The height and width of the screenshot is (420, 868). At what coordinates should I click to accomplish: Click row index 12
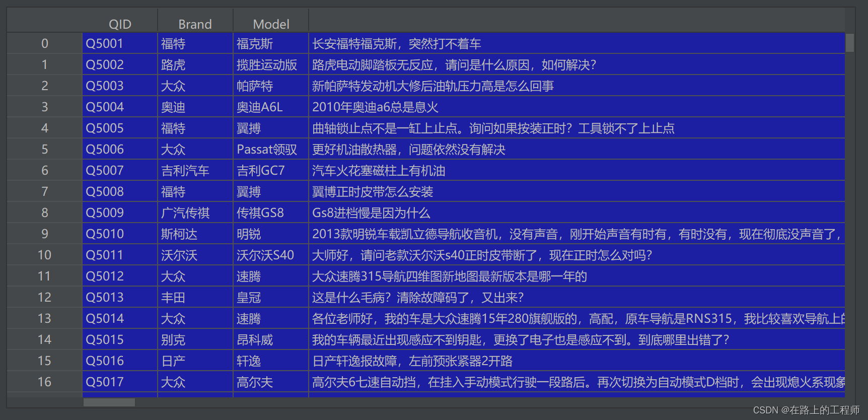[x=45, y=298]
